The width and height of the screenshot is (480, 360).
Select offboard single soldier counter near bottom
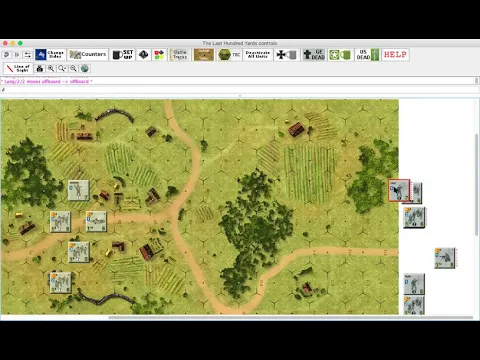414,284
